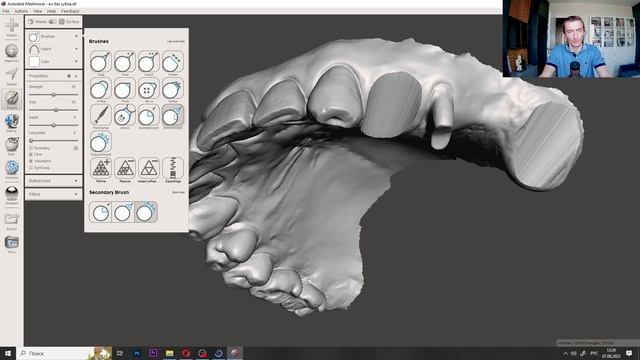
Task: Launch Photoshop from the taskbar
Action: 137,353
